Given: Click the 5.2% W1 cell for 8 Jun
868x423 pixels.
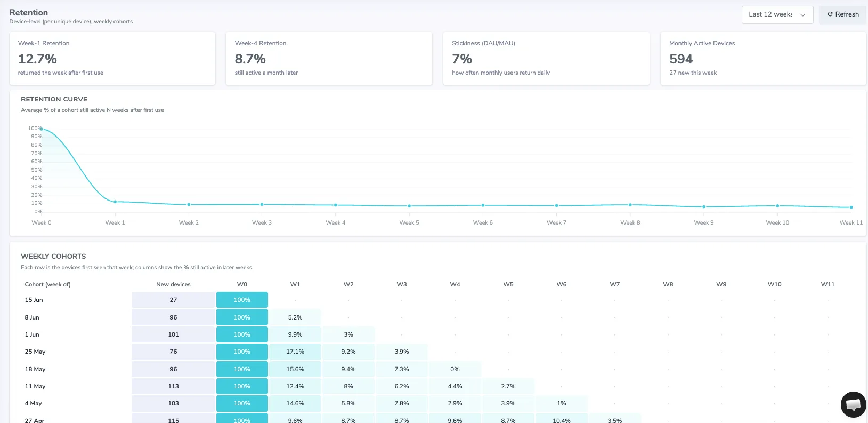Looking at the screenshot, I should click(x=295, y=317).
